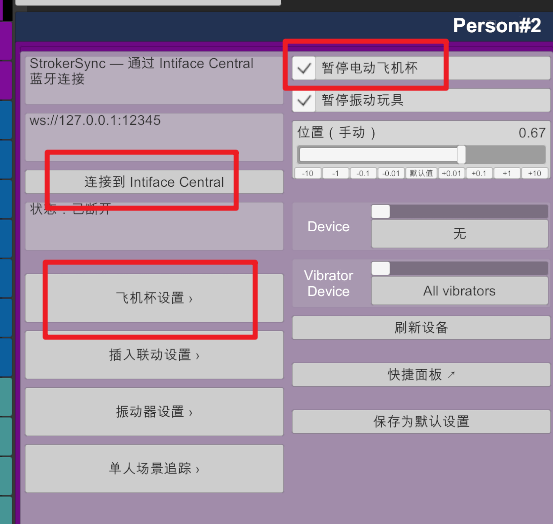Click the 状态 status text area
553x524 pixels.
click(x=154, y=226)
